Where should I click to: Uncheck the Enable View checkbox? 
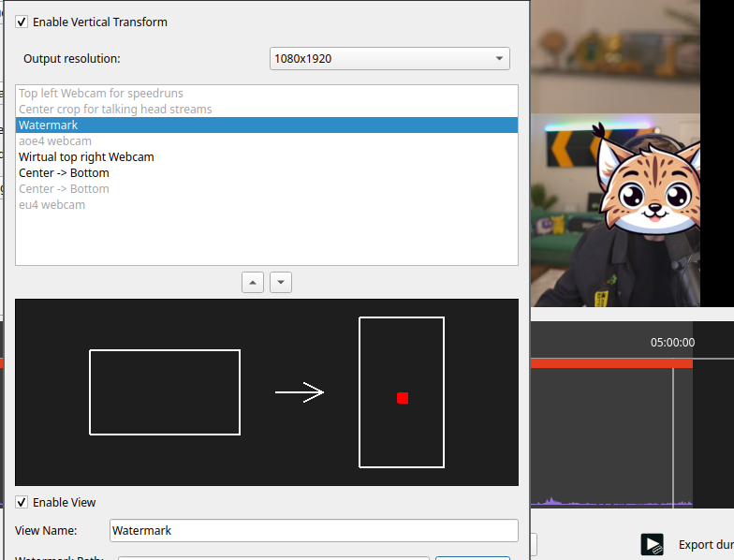click(22, 502)
